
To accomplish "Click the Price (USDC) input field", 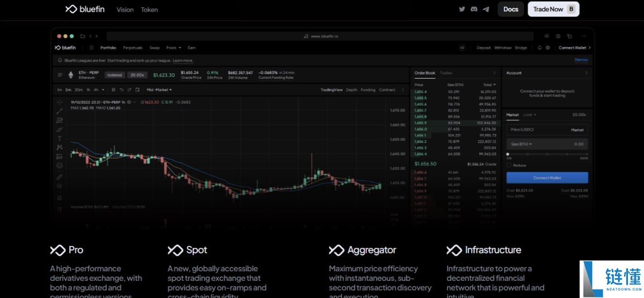I will 547,130.
